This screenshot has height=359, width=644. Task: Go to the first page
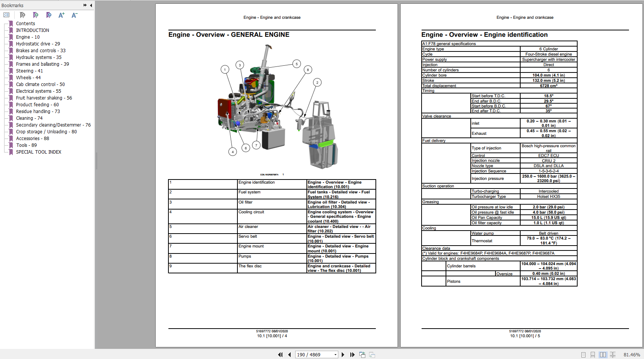[x=280, y=354]
